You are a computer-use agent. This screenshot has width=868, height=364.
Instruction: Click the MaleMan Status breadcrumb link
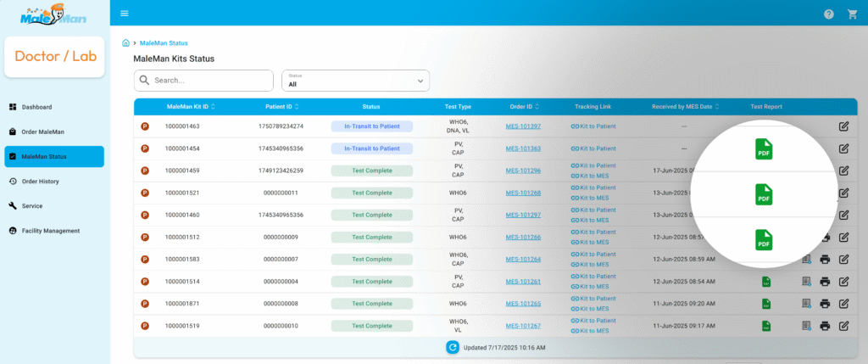click(164, 42)
